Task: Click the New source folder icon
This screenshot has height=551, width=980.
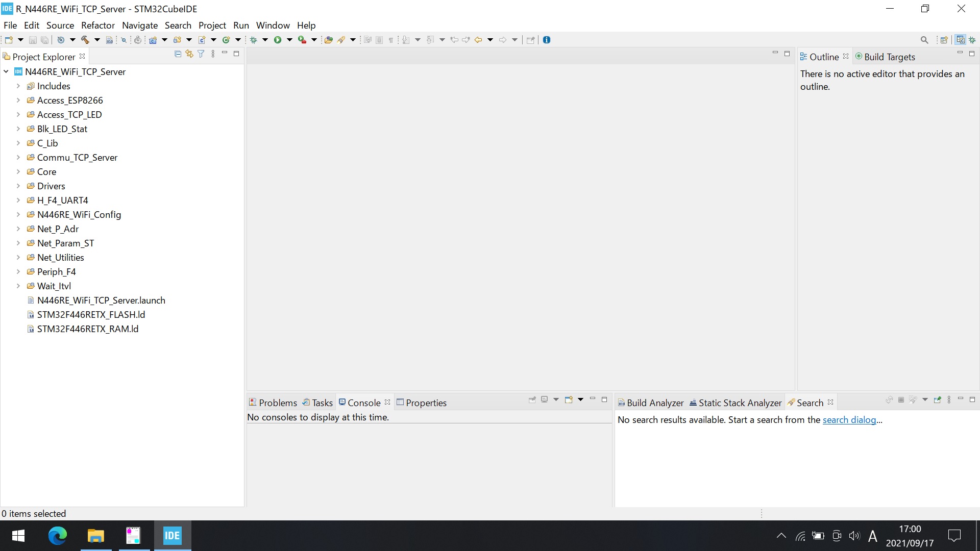Action: click(x=177, y=40)
